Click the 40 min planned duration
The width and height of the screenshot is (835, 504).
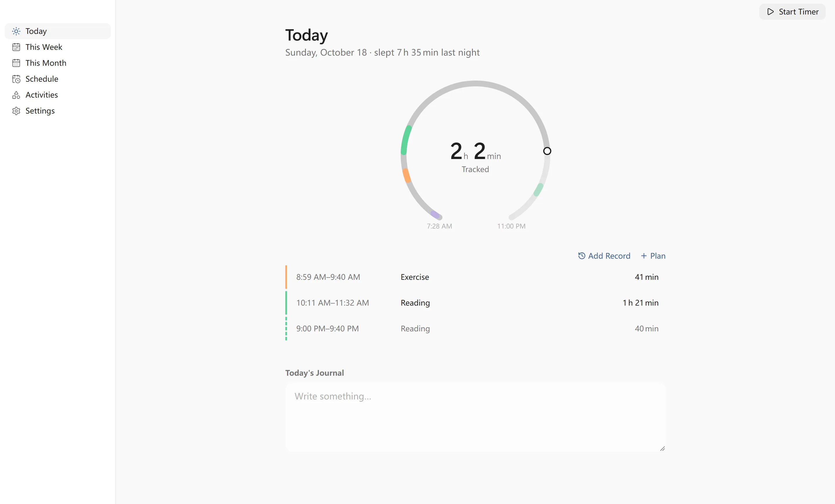[x=647, y=329]
